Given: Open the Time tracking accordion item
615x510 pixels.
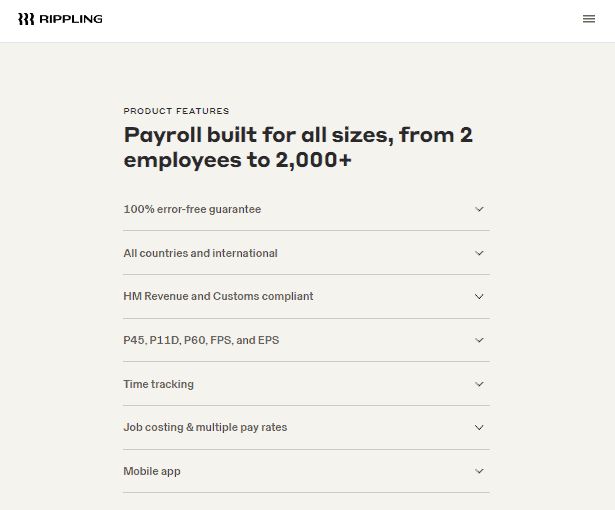Looking at the screenshot, I should (x=306, y=384).
